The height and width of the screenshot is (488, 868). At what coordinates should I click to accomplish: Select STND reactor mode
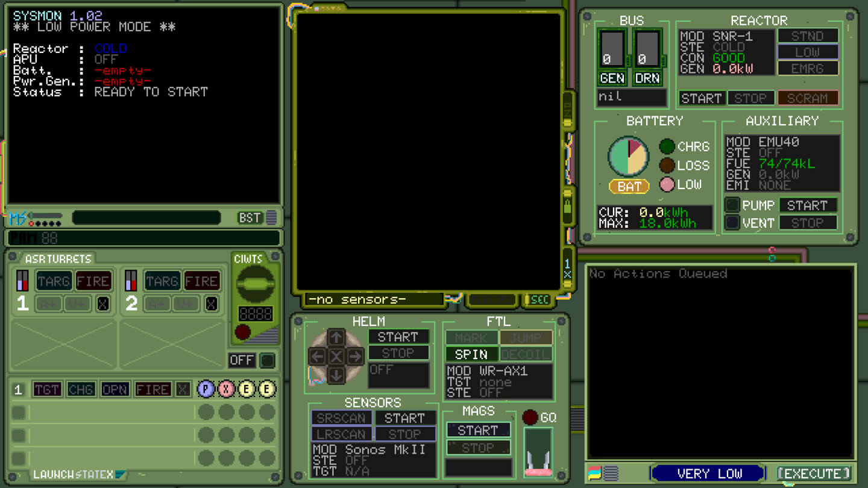click(808, 36)
